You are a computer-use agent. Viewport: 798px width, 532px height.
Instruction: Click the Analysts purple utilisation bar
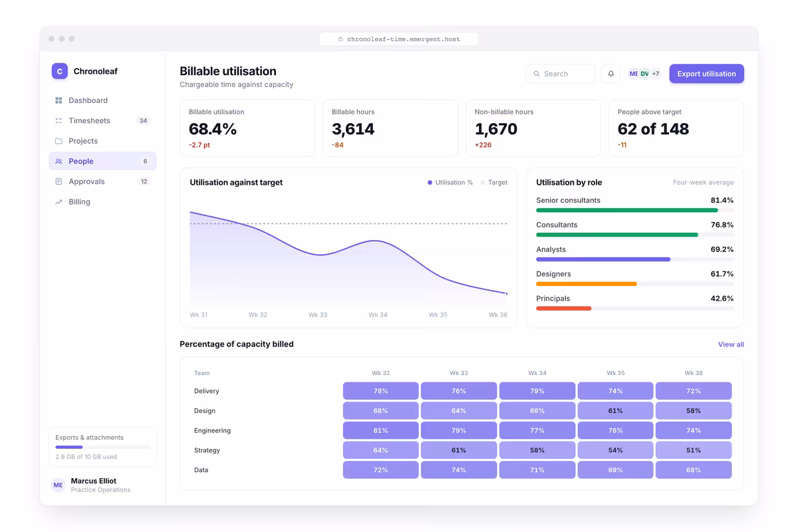tap(603, 259)
